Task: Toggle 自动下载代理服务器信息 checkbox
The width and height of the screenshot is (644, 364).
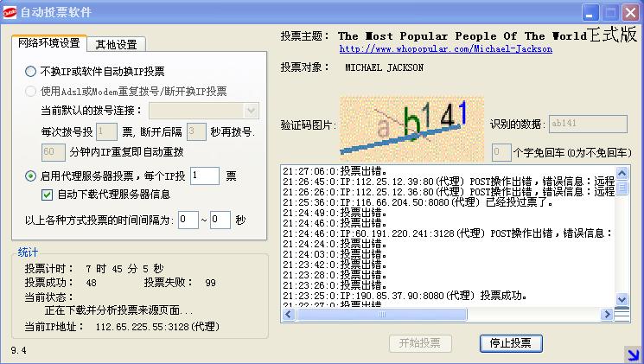Action: (x=47, y=195)
